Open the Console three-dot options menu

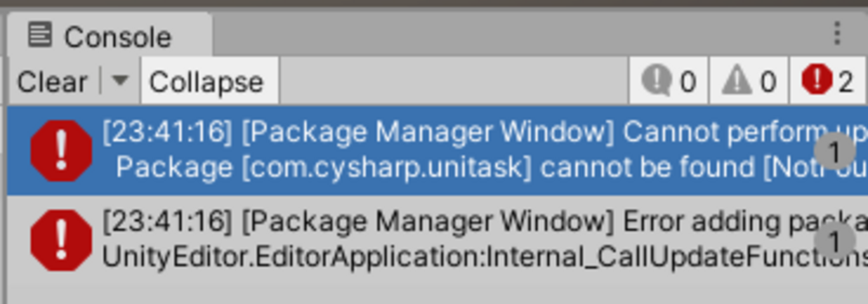837,33
